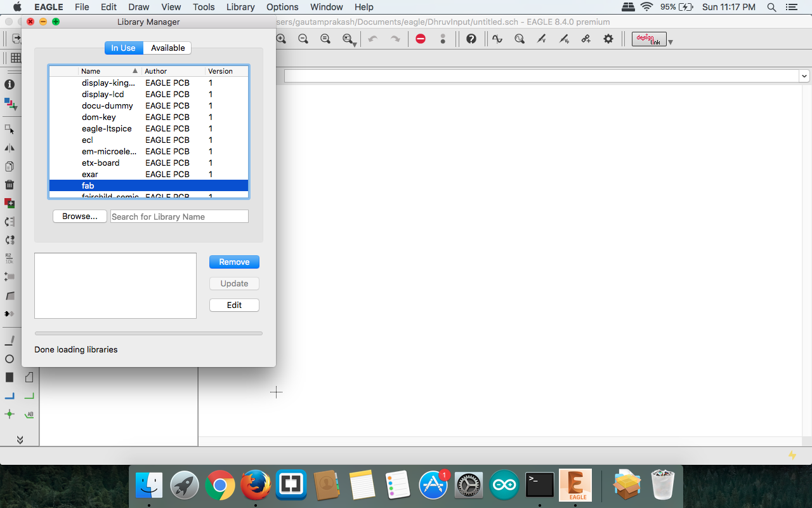Click the waveform magnifier icon
Viewport: 812px width, 508px height.
[x=520, y=39]
